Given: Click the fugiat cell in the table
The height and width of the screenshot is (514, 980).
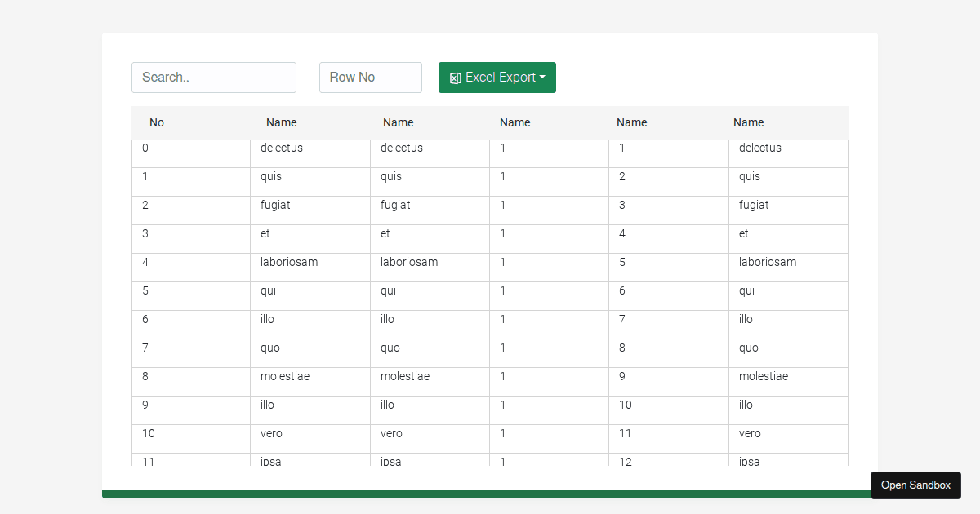Looking at the screenshot, I should tap(275, 205).
